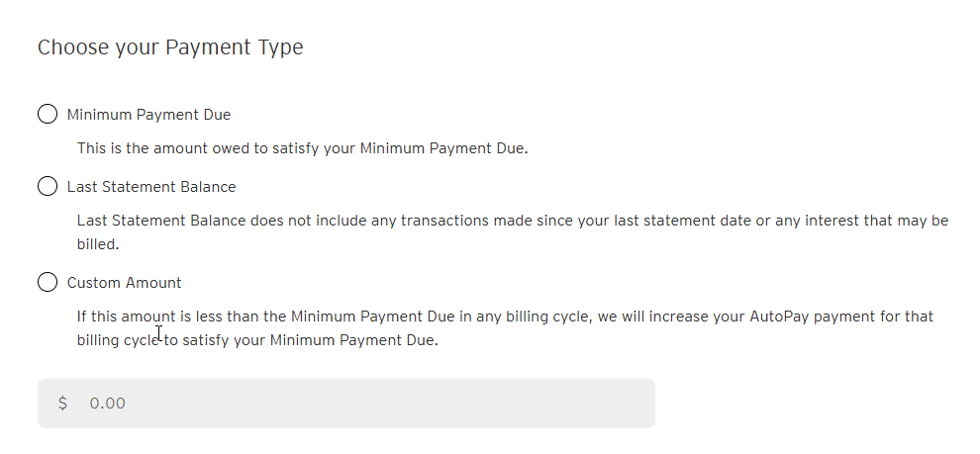Click the first line of Last Statement Balance description
980x454 pixels.
(512, 221)
